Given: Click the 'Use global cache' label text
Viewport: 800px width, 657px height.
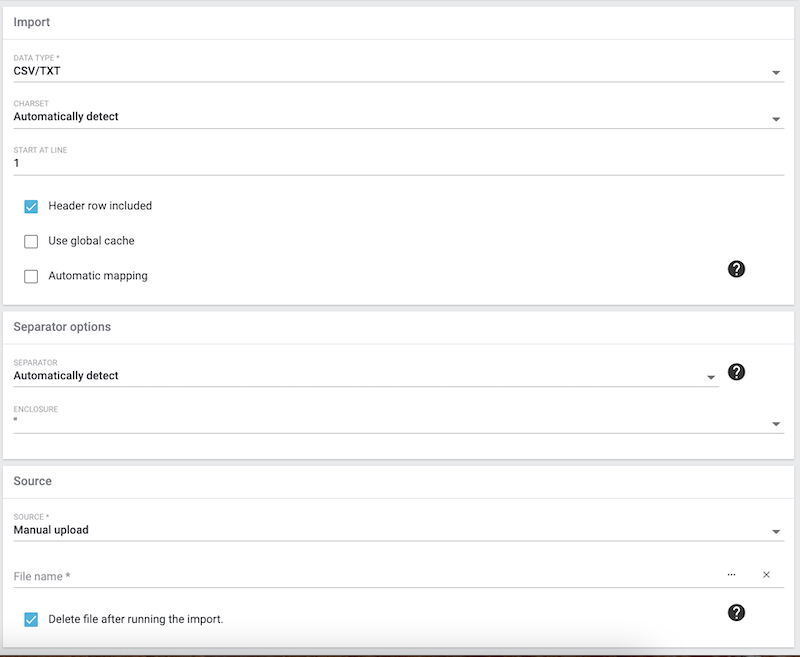Looking at the screenshot, I should (x=91, y=241).
